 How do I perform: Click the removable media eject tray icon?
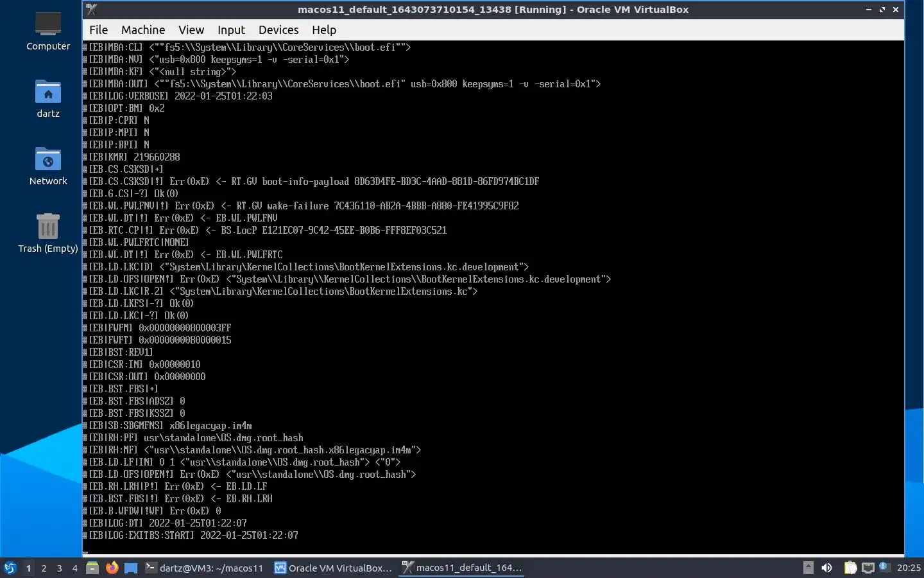point(809,568)
